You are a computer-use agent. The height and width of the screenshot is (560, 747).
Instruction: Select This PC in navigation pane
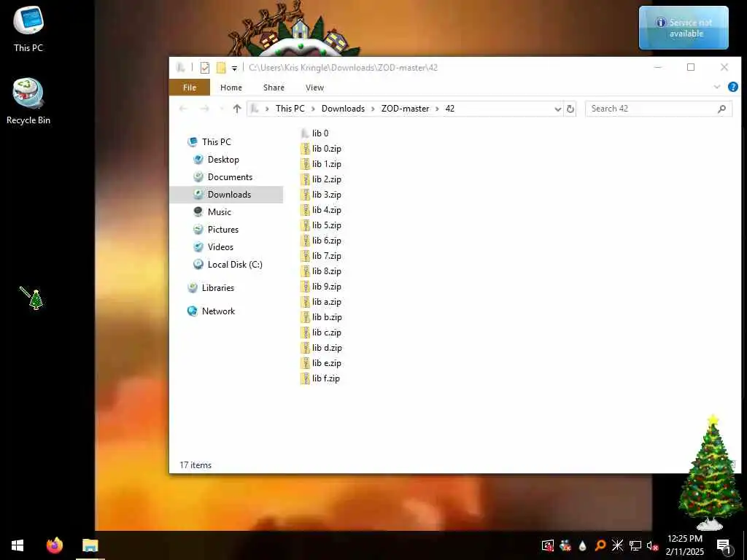[x=216, y=142]
